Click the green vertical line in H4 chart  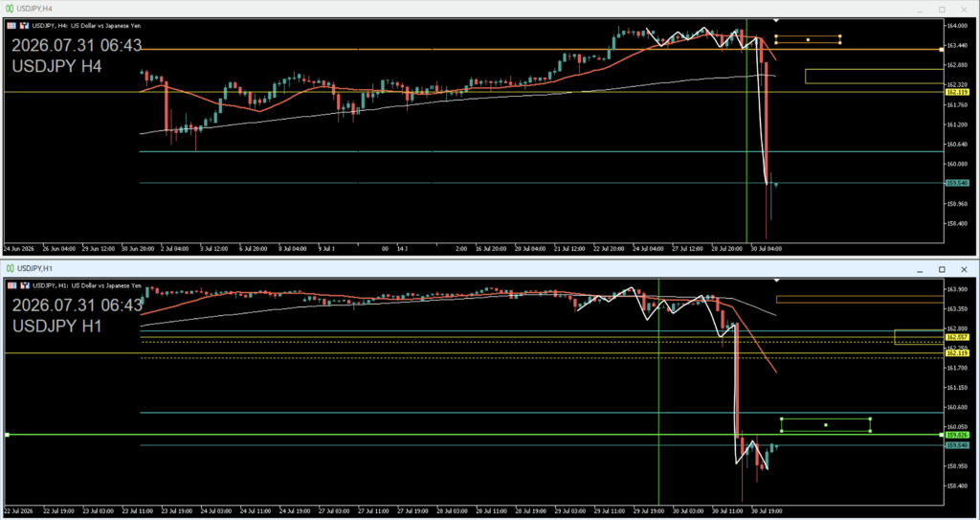pyautogui.click(x=746, y=131)
